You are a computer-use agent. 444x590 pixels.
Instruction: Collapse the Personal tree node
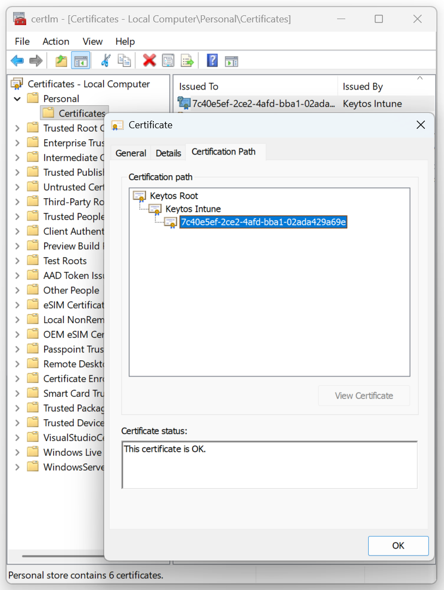17,99
